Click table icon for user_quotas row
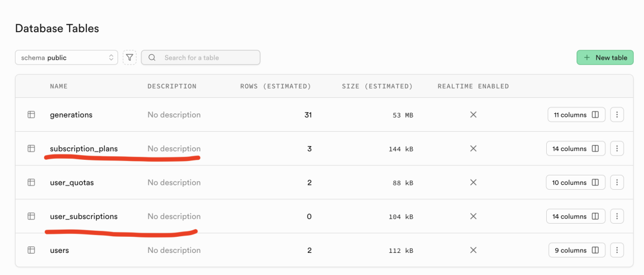 (31, 183)
